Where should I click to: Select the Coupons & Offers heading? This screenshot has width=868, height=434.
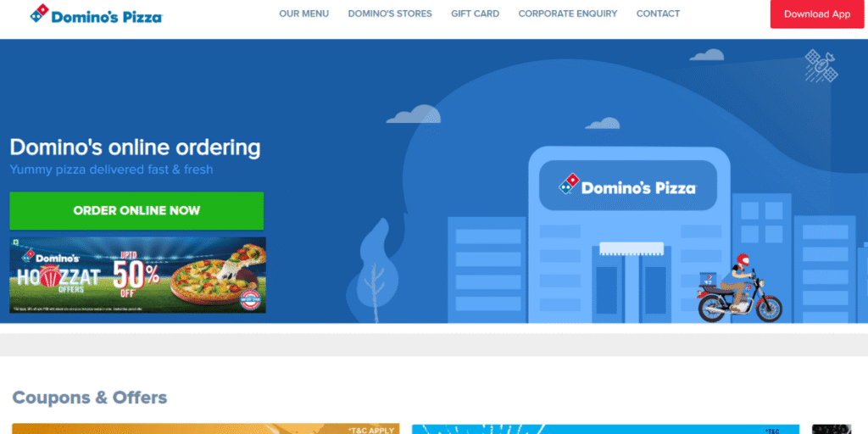pos(90,398)
